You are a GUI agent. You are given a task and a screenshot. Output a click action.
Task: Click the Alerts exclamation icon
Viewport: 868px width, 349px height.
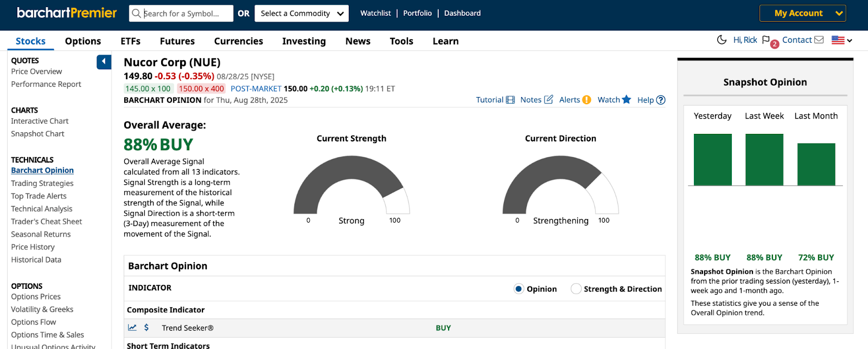(x=586, y=100)
